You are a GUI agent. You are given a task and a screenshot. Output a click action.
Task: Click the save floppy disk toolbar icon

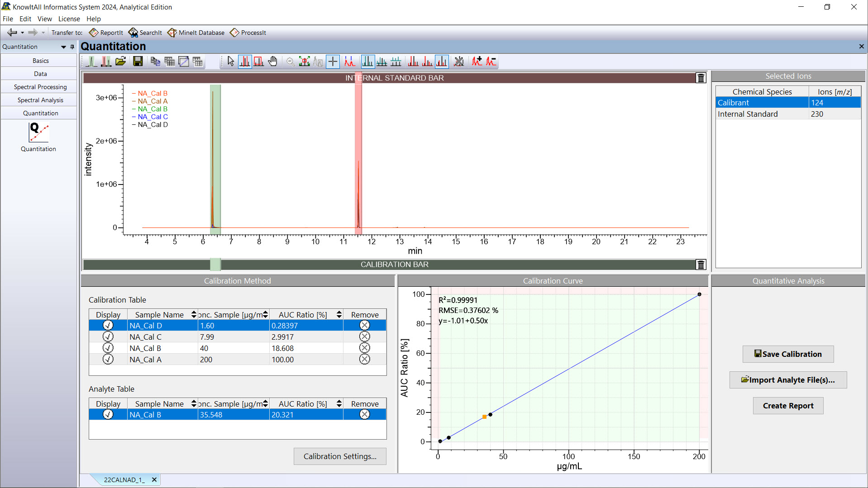(x=138, y=62)
